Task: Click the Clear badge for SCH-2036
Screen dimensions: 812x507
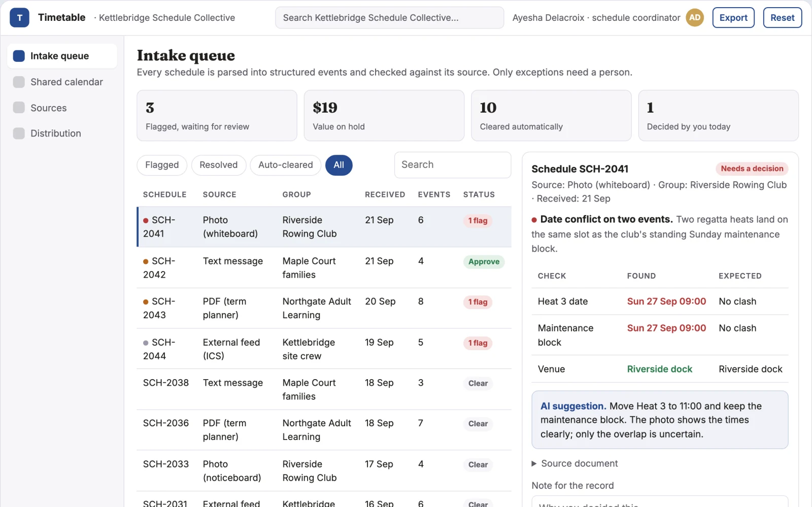Action: tap(478, 424)
